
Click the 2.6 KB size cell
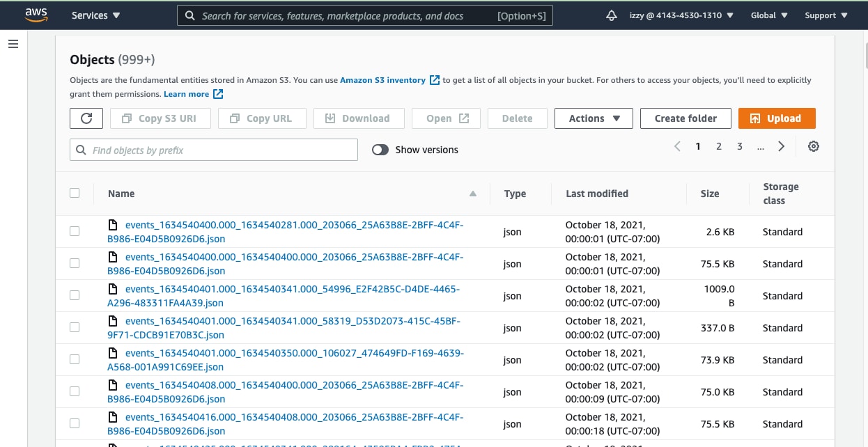pyautogui.click(x=720, y=232)
